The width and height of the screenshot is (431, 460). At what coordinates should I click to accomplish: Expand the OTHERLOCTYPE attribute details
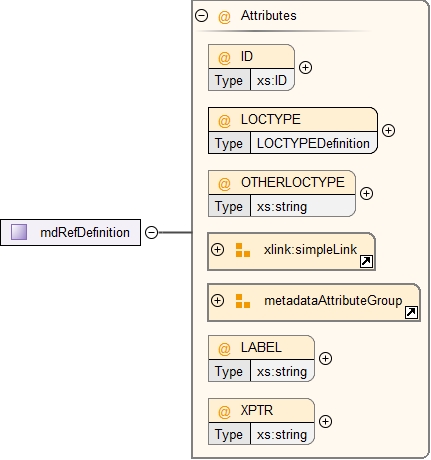pos(366,193)
